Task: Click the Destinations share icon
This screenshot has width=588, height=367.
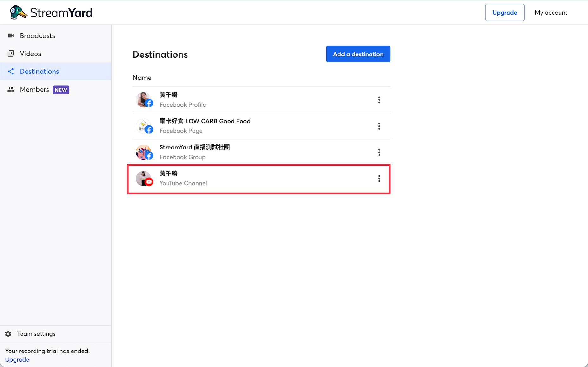Action: tap(11, 71)
